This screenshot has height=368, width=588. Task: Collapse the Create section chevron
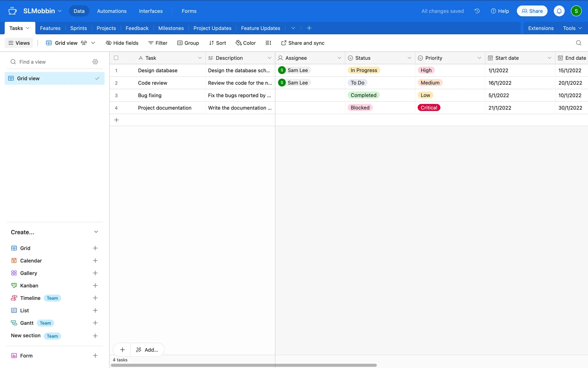coord(96,232)
